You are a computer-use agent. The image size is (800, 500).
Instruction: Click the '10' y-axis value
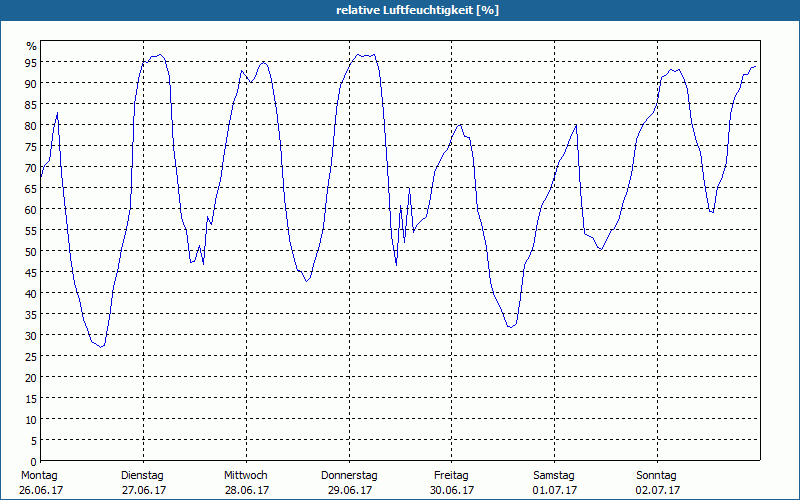point(31,419)
